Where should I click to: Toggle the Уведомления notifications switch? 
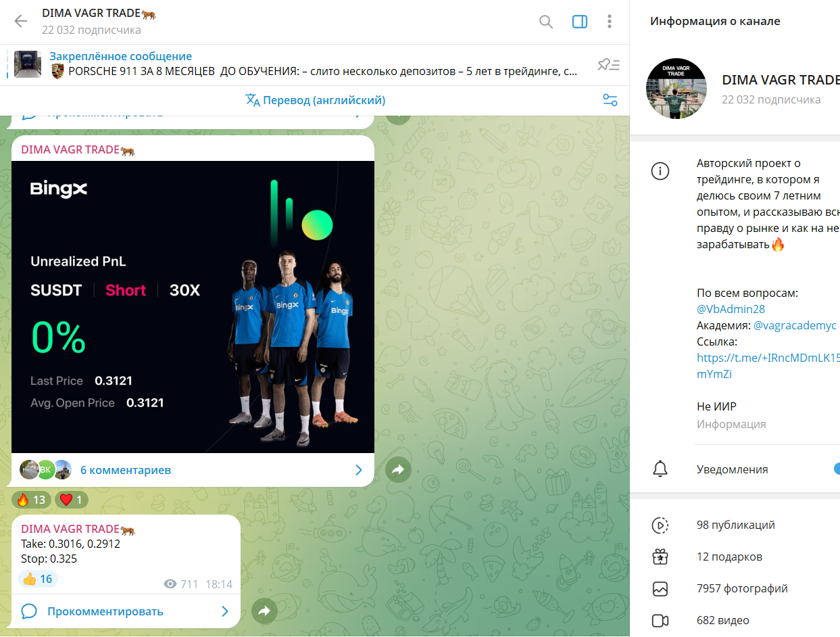[x=836, y=469]
